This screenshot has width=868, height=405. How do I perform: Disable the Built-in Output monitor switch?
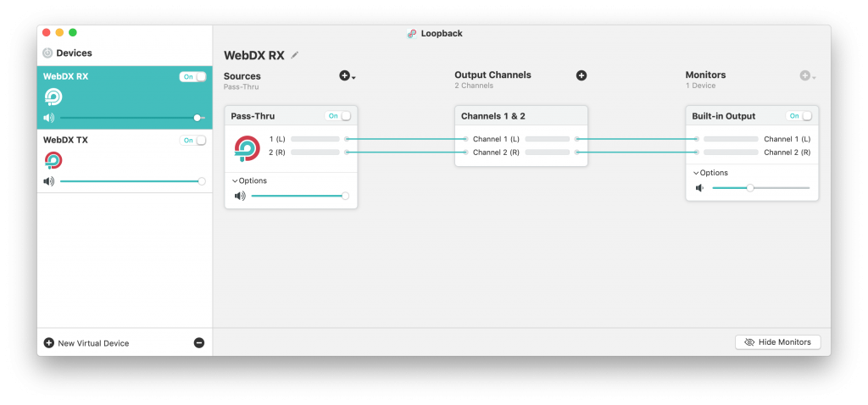(x=798, y=116)
